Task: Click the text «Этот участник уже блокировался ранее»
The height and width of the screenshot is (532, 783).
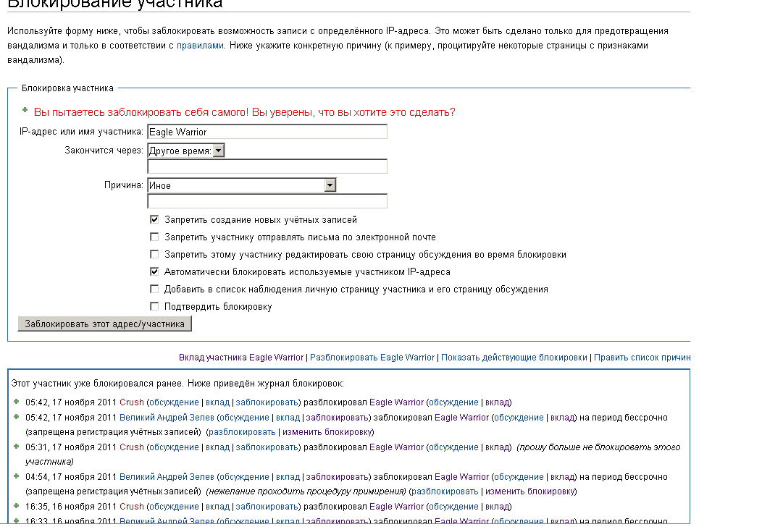Action: pos(98,384)
